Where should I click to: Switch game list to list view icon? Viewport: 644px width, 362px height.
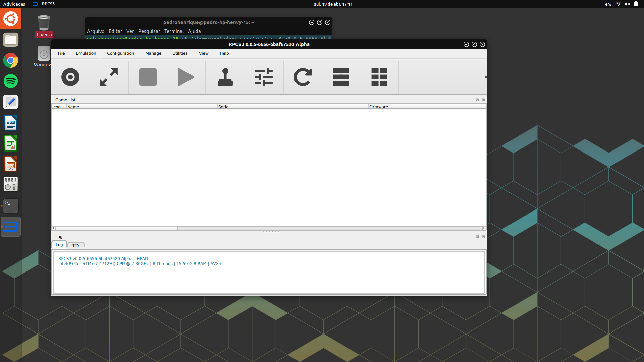click(x=341, y=77)
